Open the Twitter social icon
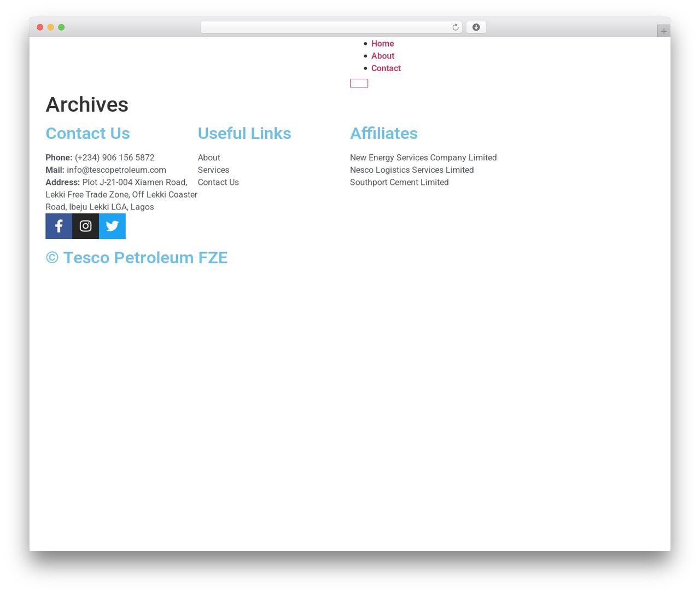This screenshot has width=700, height=593. click(x=112, y=226)
